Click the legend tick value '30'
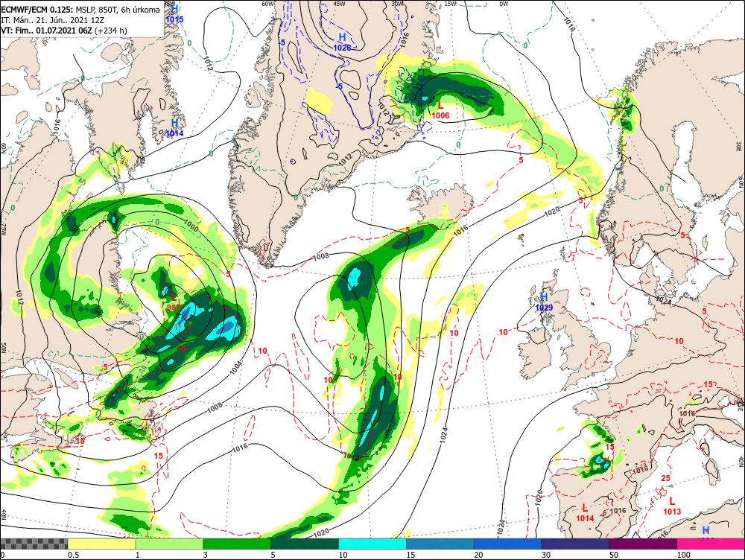The width and height of the screenshot is (745, 560). click(x=546, y=555)
